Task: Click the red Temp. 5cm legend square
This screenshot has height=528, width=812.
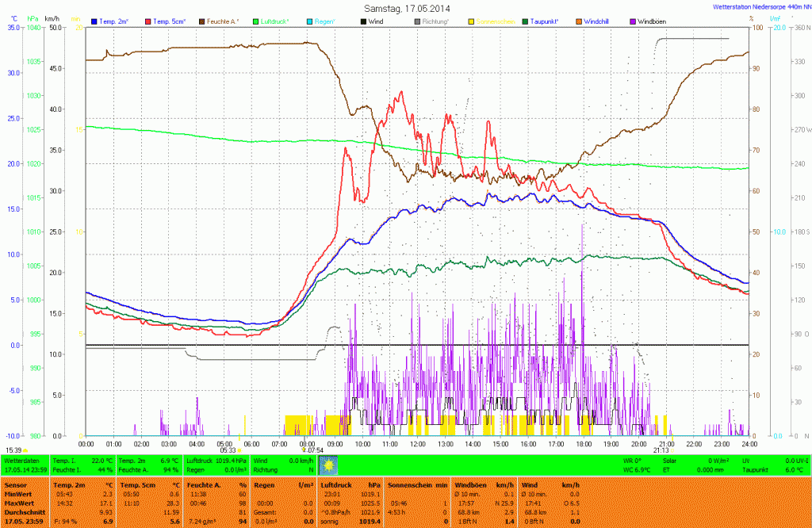Action: coord(149,21)
